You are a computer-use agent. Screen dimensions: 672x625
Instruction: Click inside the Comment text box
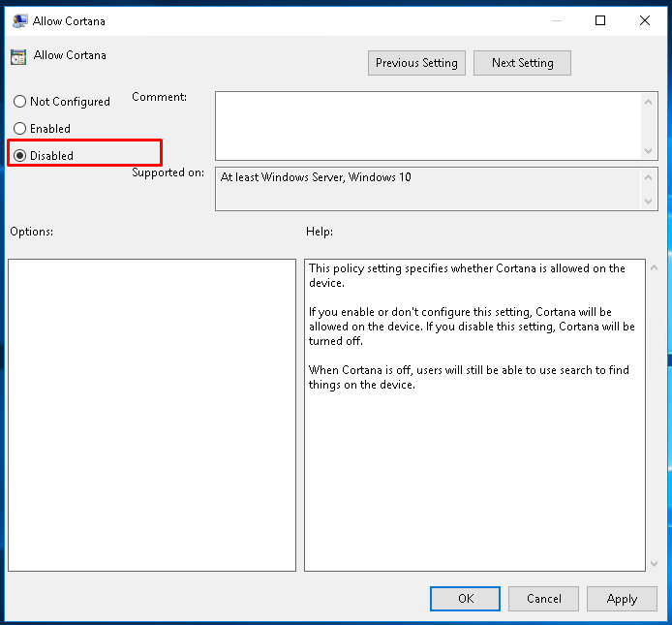(x=427, y=126)
